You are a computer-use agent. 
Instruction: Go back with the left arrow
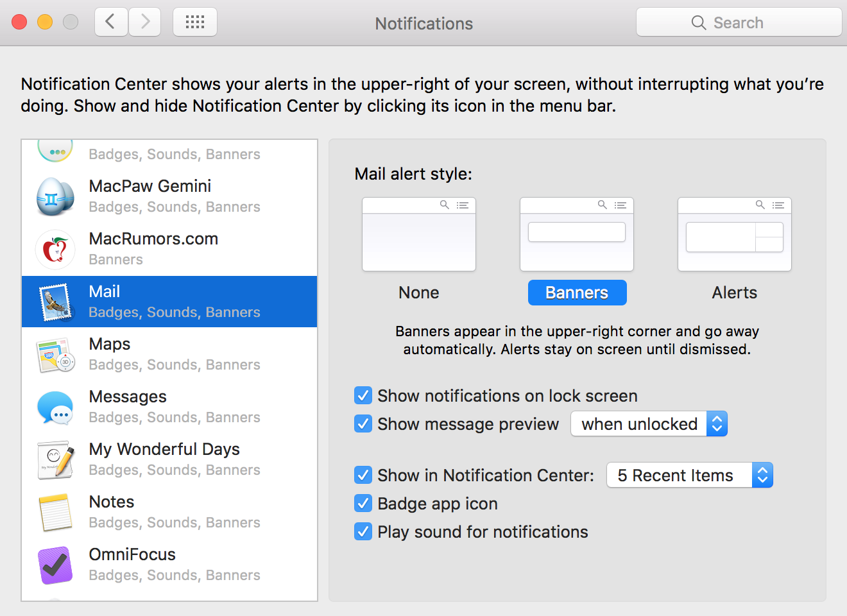(111, 22)
